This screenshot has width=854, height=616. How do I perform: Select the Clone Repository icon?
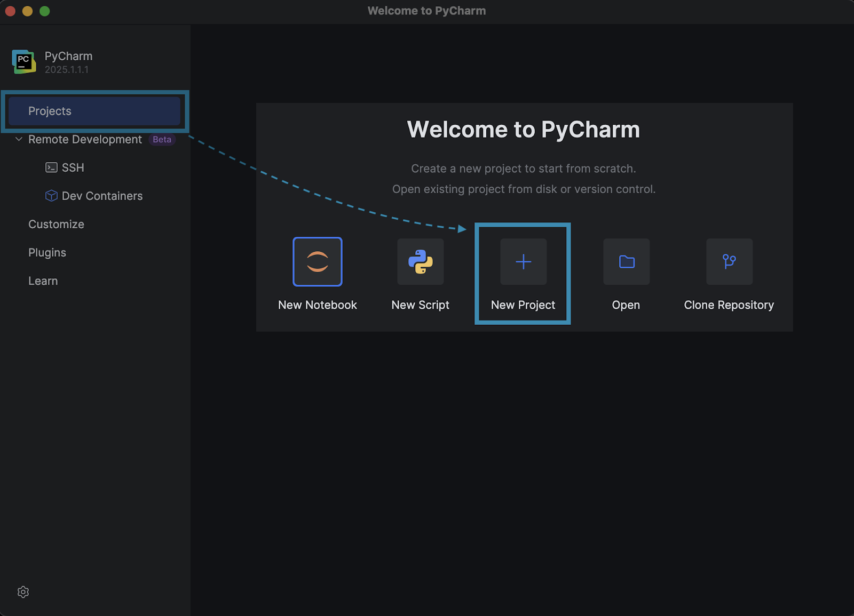(x=729, y=262)
